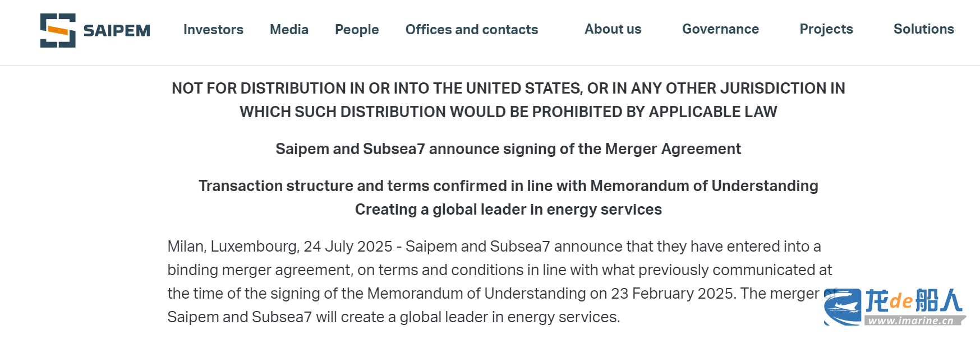Click the SAIPEM wordmark text
980x339 pixels.
click(x=117, y=30)
